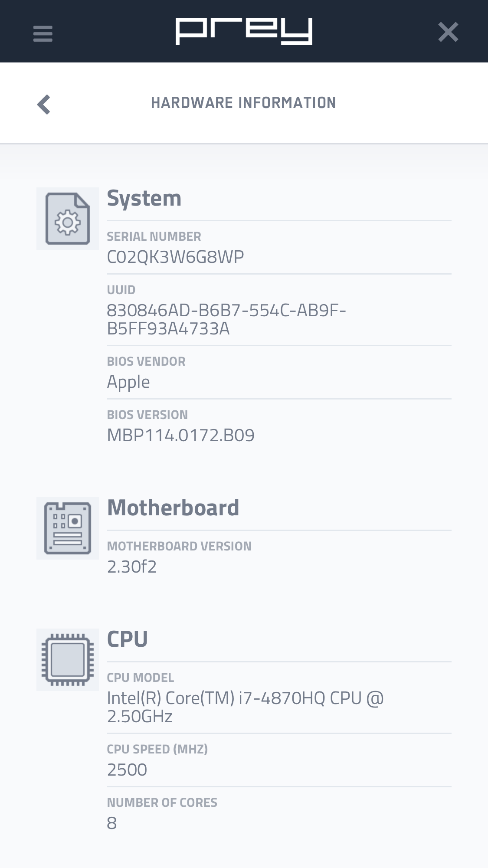Click the Motherboard section heading
This screenshot has width=488, height=868.
point(173,508)
